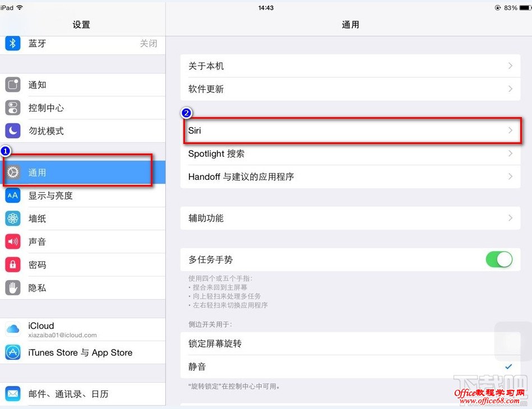Expand Spotlight 搜索 chevron

[x=510, y=154]
